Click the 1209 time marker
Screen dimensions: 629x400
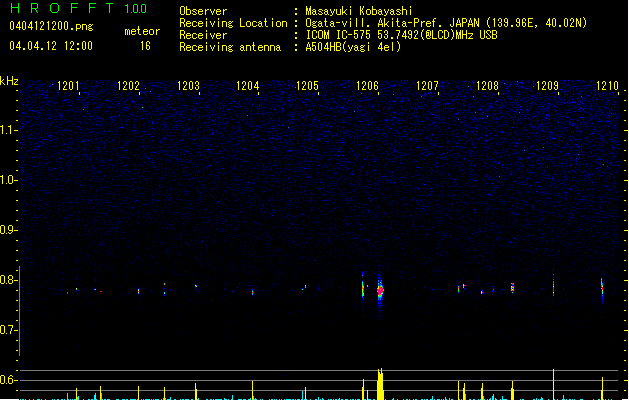point(547,86)
